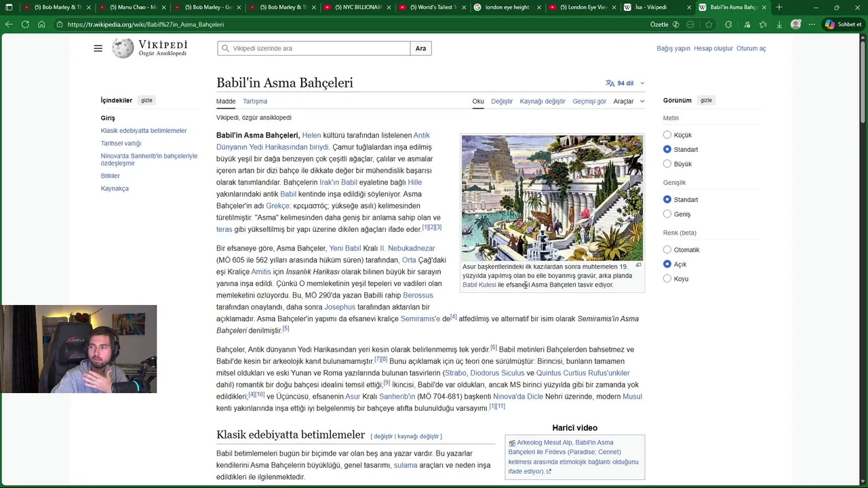Jump to Tarihsel varlığı section
Viewport: 868px width, 488px height.
pos(121,144)
